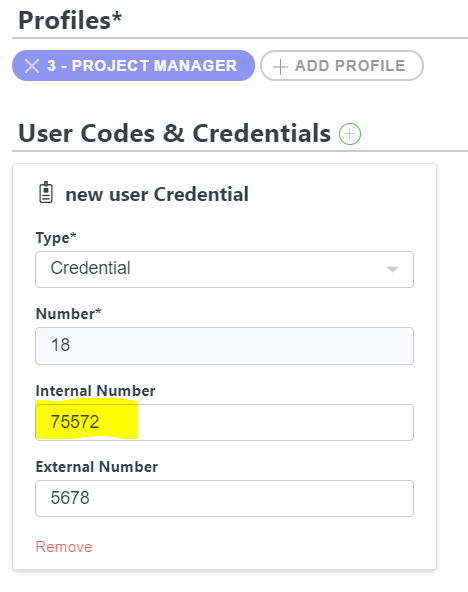
Task: Click the green add credential plus icon
Action: point(350,134)
